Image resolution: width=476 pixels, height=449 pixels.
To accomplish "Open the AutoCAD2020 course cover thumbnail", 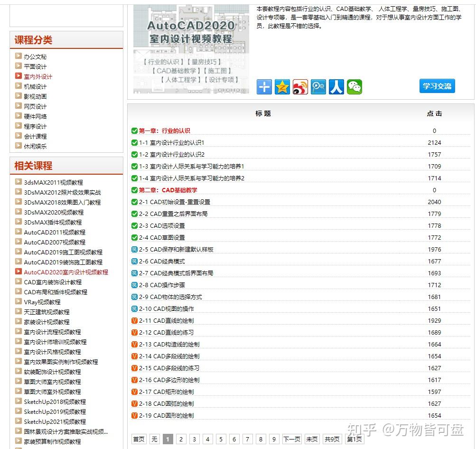I will tap(191, 49).
